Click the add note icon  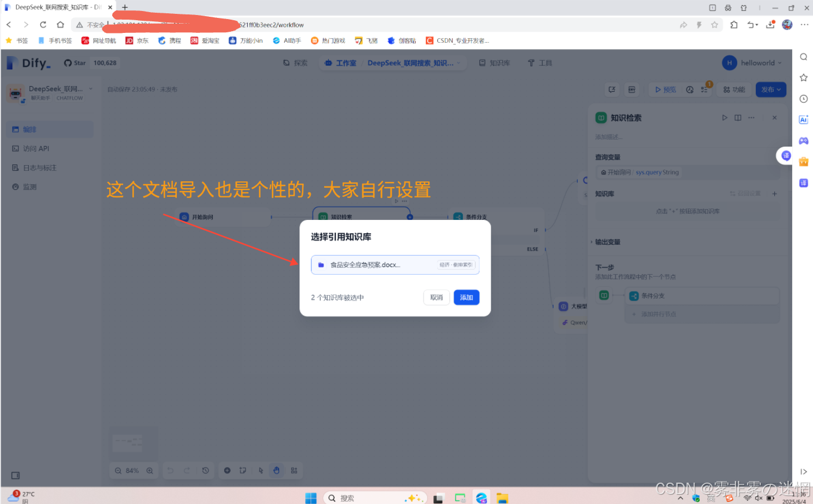243,471
